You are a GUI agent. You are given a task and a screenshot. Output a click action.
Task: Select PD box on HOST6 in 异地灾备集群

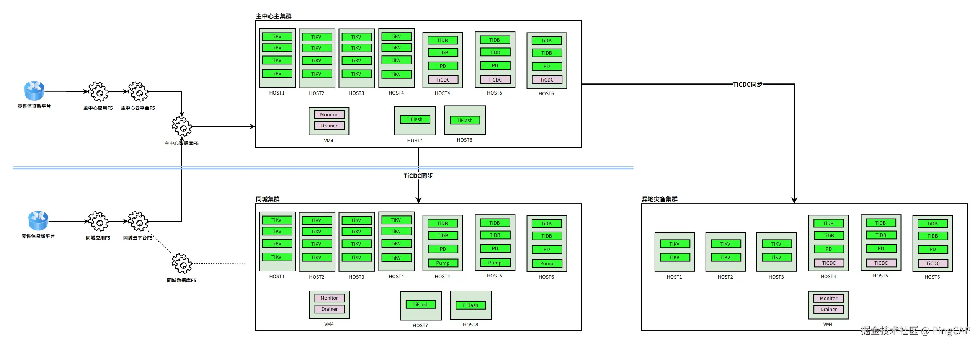pyautogui.click(x=933, y=249)
